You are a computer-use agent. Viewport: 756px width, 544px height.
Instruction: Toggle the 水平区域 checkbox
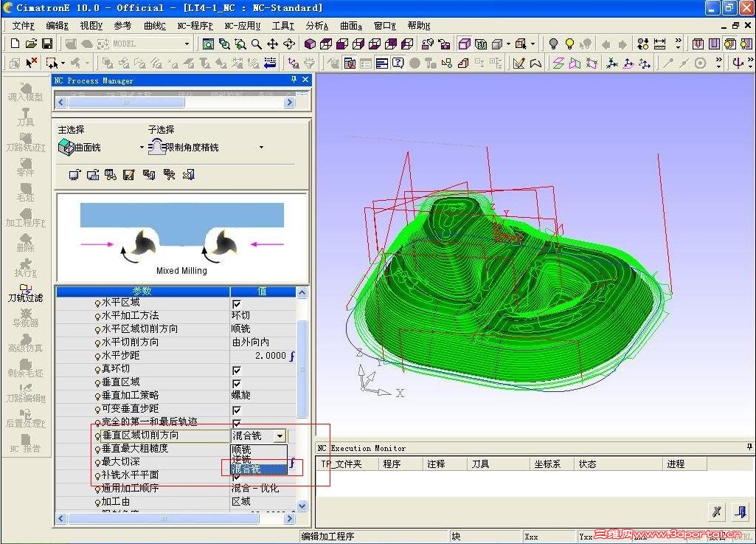click(236, 303)
